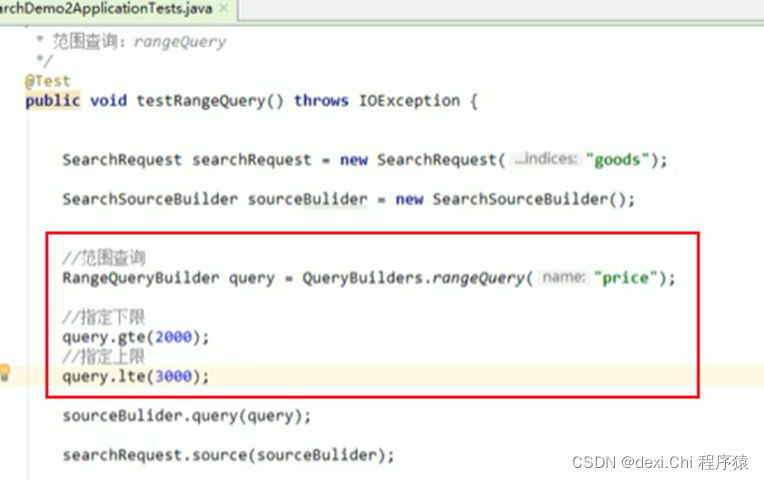Click the 指定下限 comment
Image resolution: width=764 pixels, height=480 pixels.
104,317
